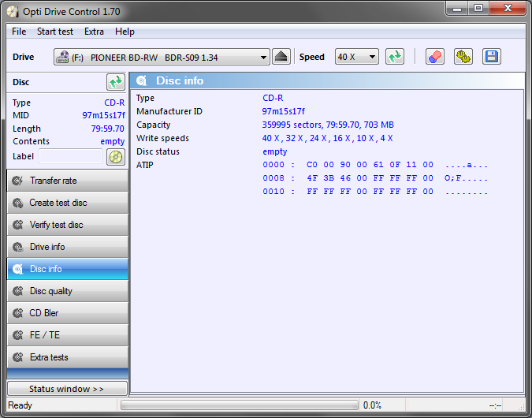Click the Ready status bar text
532x418 pixels.
click(20, 405)
